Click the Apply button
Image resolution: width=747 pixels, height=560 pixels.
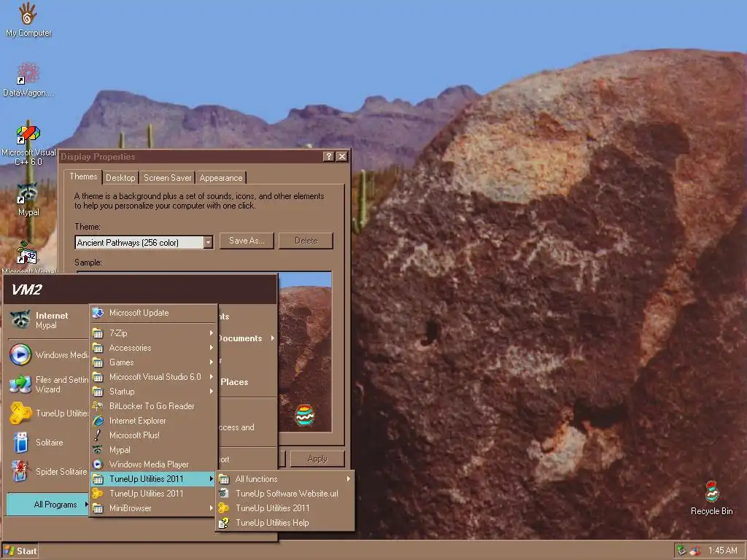pos(317,459)
